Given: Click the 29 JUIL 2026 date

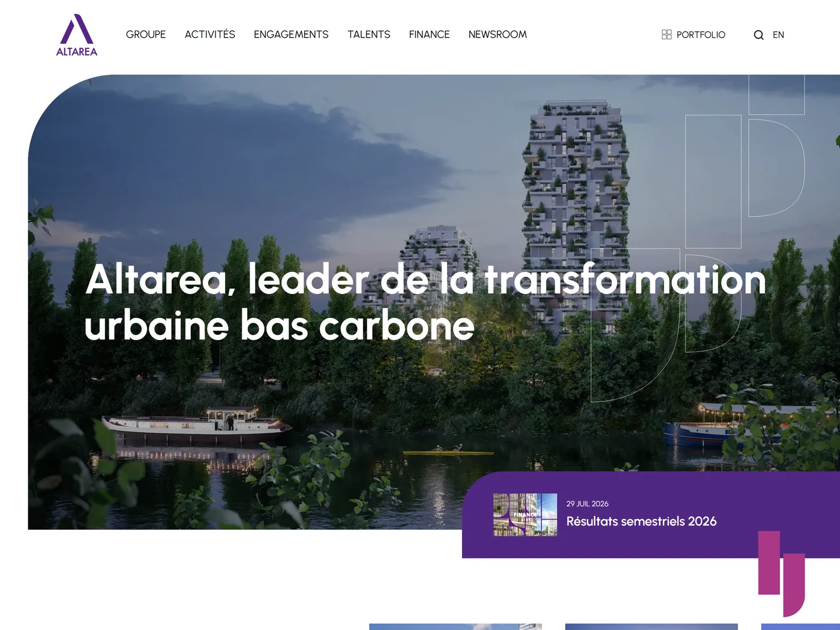Looking at the screenshot, I should click(587, 504).
